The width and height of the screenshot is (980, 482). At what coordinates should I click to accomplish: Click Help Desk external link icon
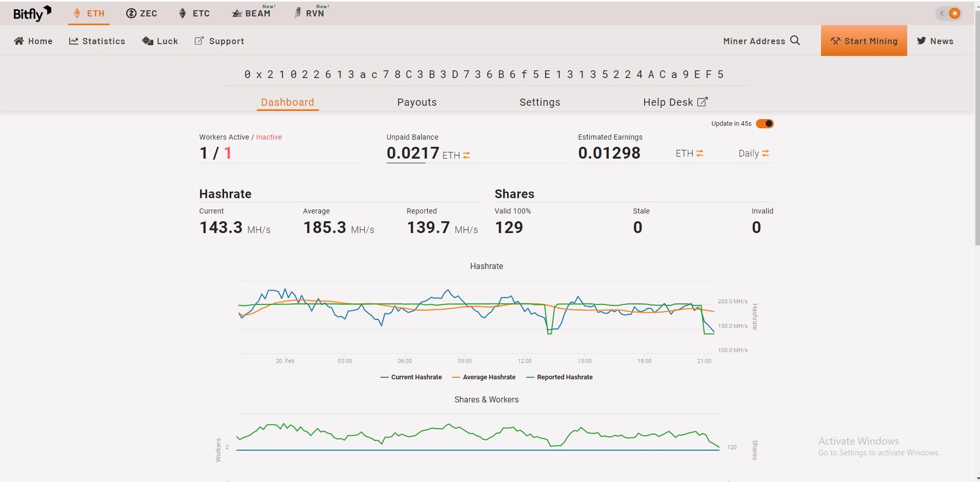[703, 102]
